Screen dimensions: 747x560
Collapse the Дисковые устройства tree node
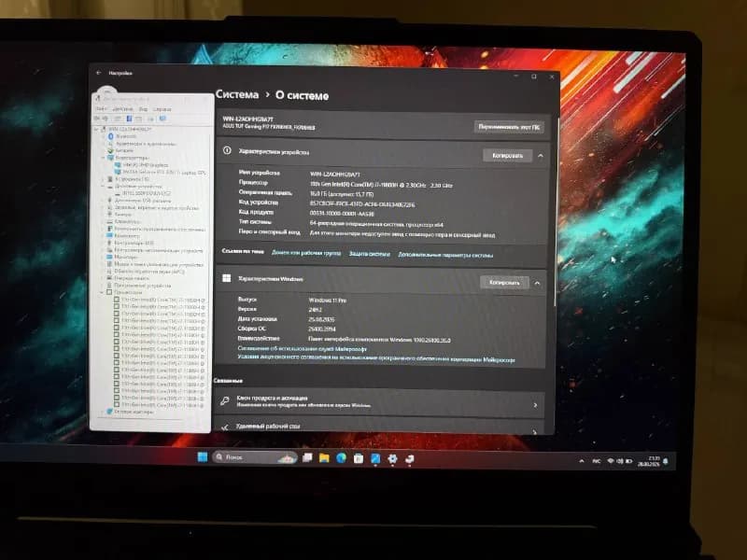click(103, 187)
